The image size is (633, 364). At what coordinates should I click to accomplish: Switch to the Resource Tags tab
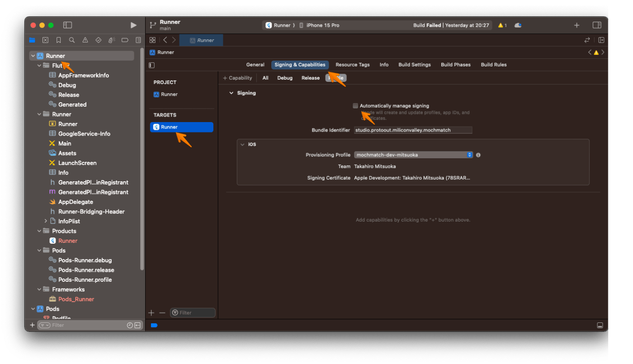[x=353, y=65]
